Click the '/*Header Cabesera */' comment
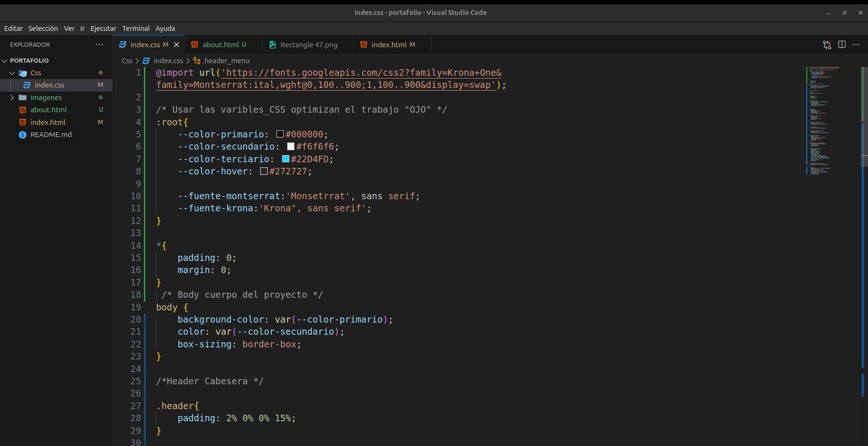The height and width of the screenshot is (446, 868). click(210, 381)
